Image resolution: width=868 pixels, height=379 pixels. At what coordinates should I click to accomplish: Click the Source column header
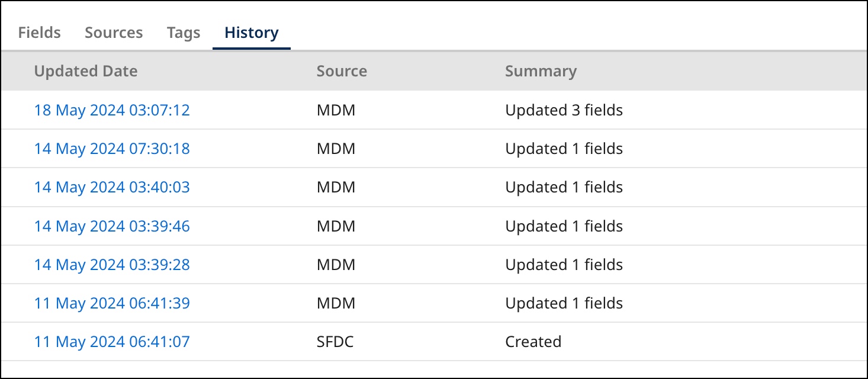click(x=342, y=71)
